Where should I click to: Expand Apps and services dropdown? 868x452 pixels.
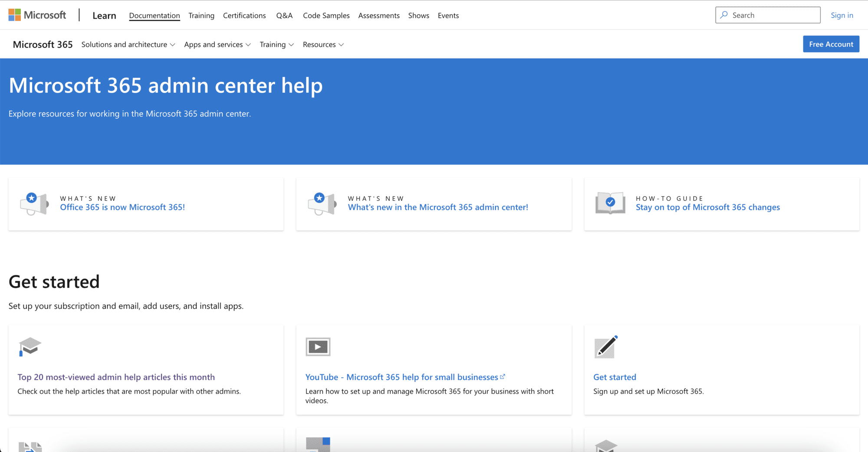[217, 44]
